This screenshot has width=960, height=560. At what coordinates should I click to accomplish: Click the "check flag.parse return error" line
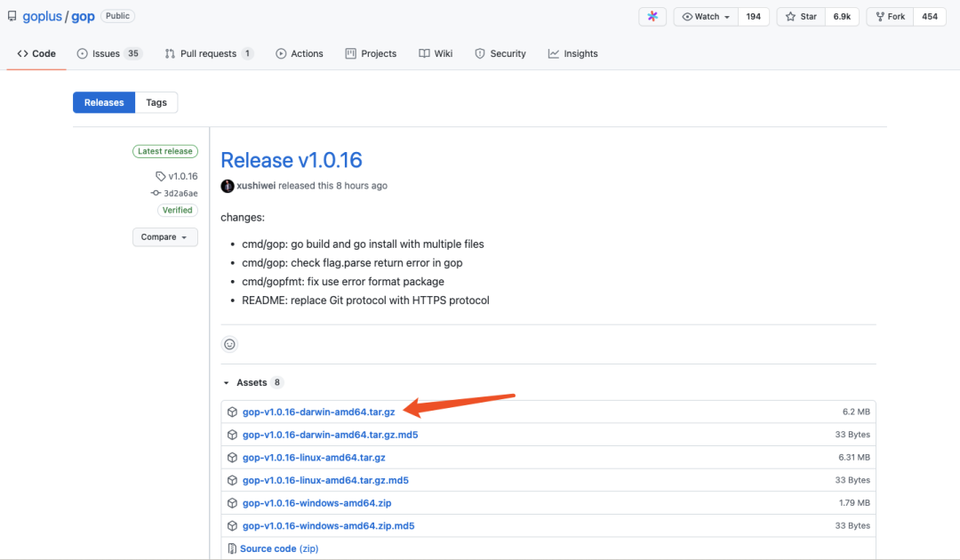(x=352, y=263)
